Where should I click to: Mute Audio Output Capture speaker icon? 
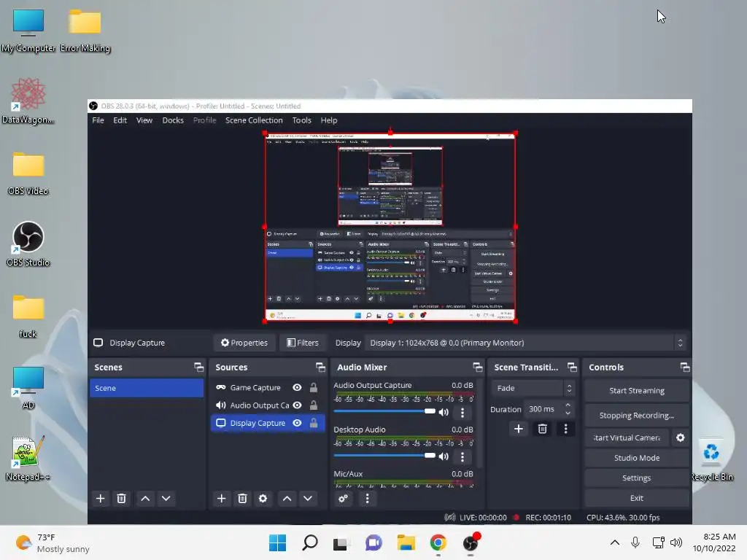[444, 412]
